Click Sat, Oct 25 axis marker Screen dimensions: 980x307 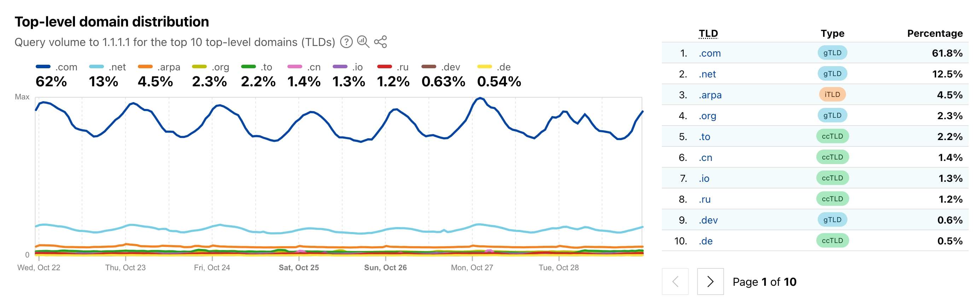coord(299,267)
